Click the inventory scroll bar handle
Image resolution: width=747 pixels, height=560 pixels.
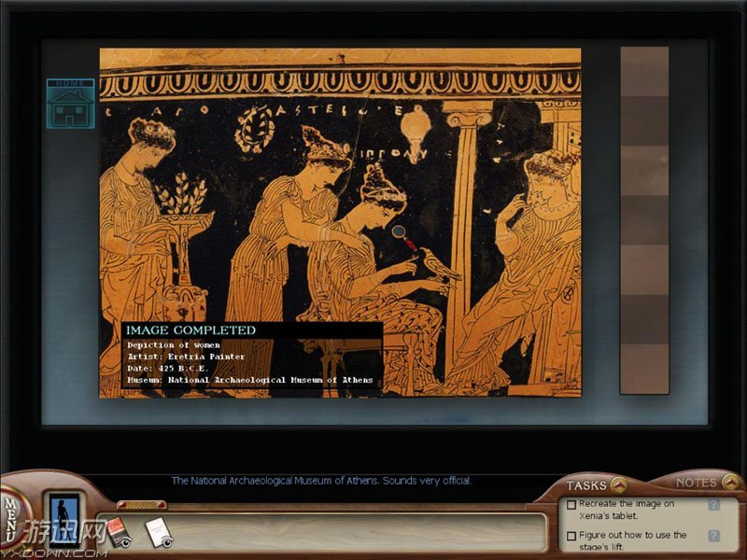pyautogui.click(x=141, y=504)
